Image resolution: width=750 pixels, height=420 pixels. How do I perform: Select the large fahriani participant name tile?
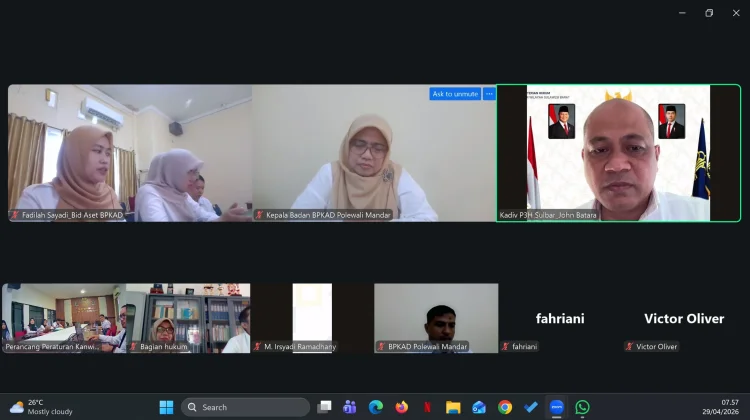[560, 318]
